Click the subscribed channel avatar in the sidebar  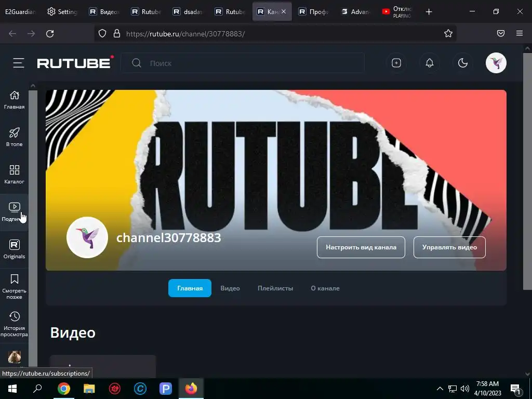pos(14,357)
